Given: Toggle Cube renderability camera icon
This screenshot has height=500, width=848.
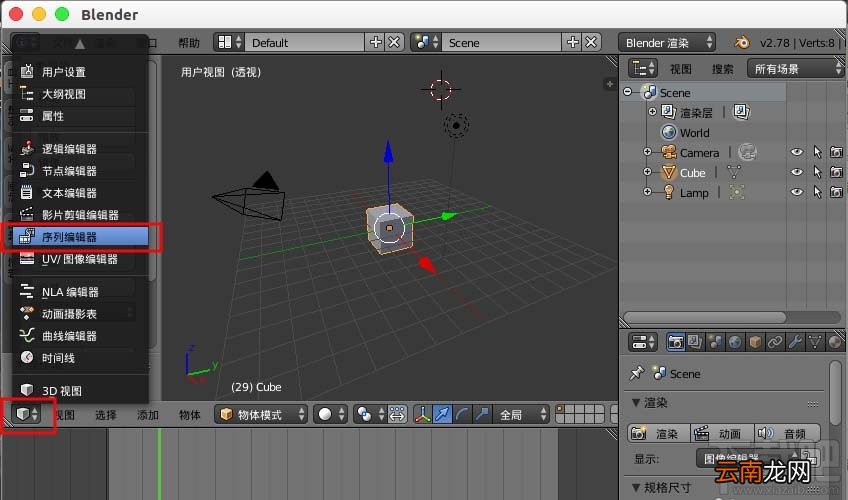Looking at the screenshot, I should coord(836,172).
